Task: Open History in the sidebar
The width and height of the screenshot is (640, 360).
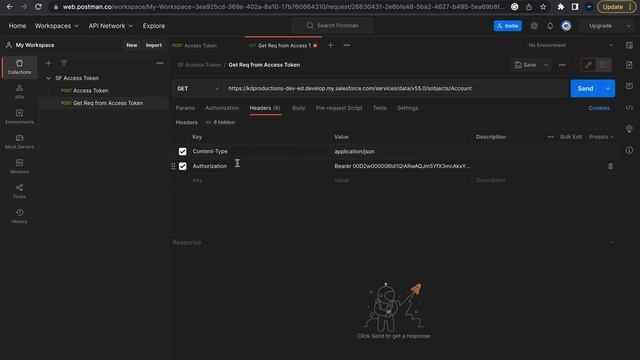Action: click(x=19, y=216)
